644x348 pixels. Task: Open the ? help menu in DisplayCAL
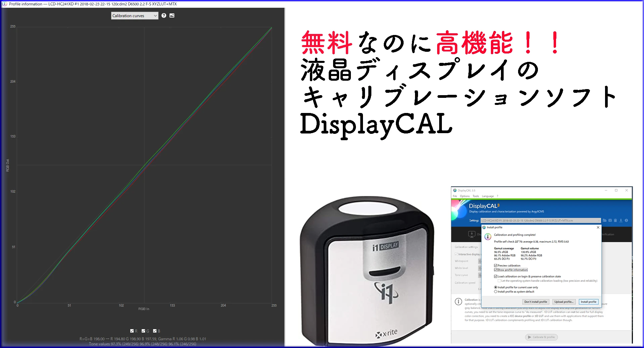pos(498,196)
